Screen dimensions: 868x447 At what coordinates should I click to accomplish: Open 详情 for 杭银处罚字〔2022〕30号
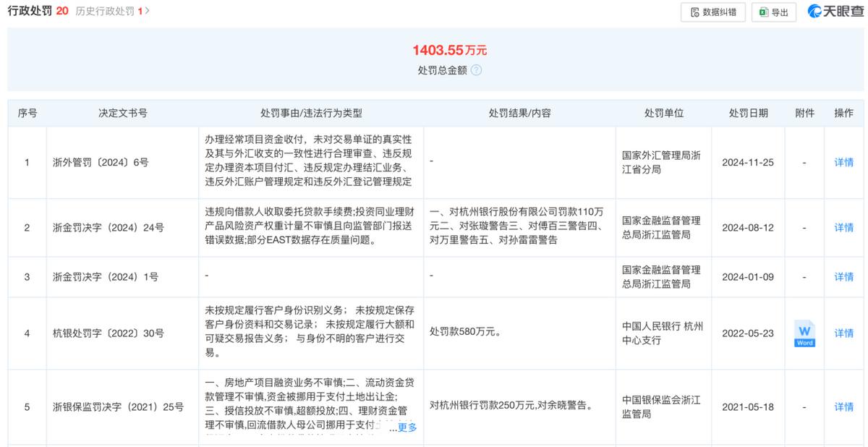tap(844, 333)
